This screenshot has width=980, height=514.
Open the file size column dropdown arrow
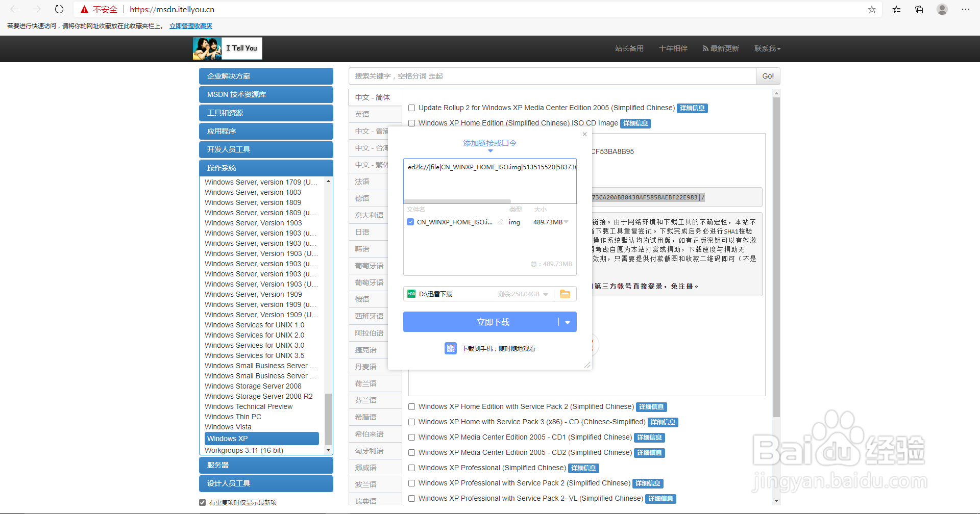pos(566,222)
